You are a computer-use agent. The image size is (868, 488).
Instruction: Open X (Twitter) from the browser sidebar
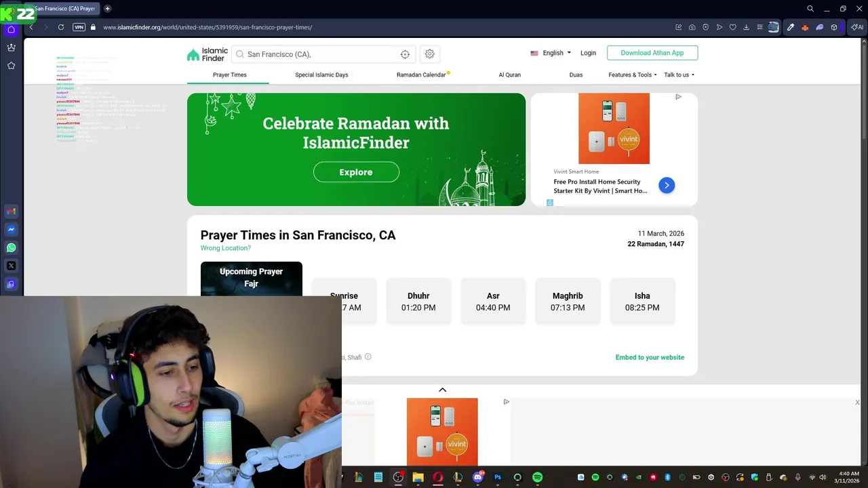11,266
